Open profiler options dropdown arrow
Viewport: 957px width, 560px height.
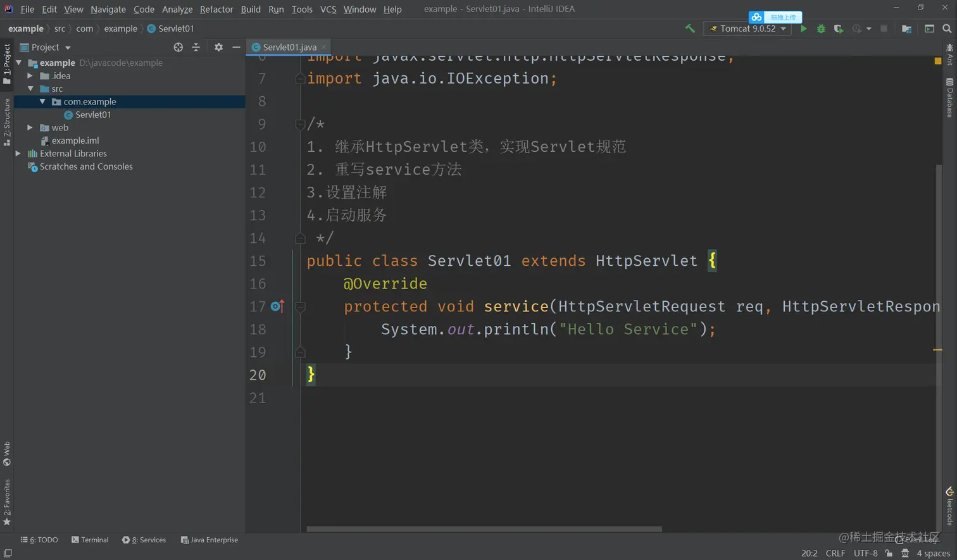pyautogui.click(x=869, y=28)
